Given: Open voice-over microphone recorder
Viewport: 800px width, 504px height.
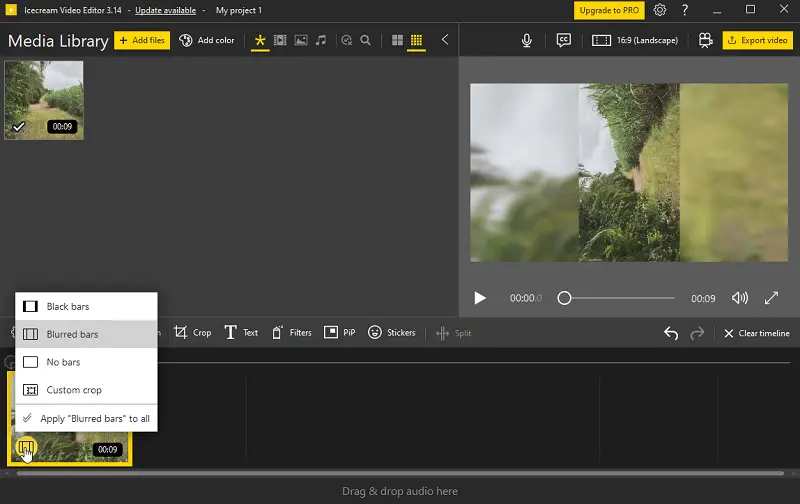Looking at the screenshot, I should pyautogui.click(x=527, y=40).
